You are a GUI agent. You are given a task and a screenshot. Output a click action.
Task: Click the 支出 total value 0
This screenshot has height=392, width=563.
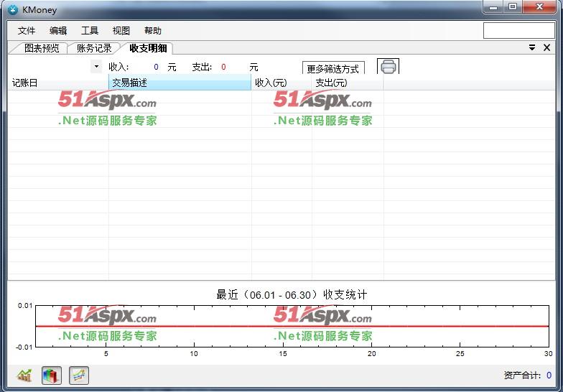point(223,67)
